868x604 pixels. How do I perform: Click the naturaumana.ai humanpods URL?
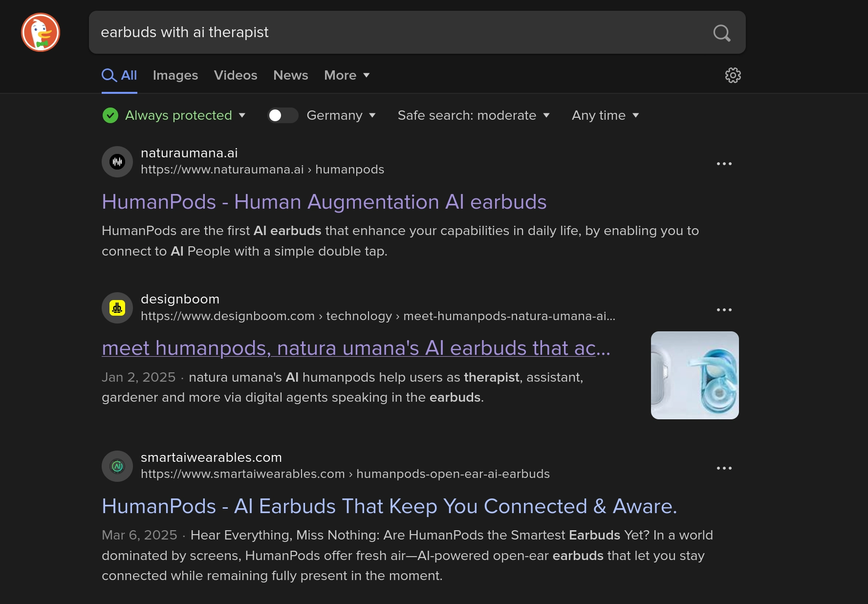pos(262,170)
